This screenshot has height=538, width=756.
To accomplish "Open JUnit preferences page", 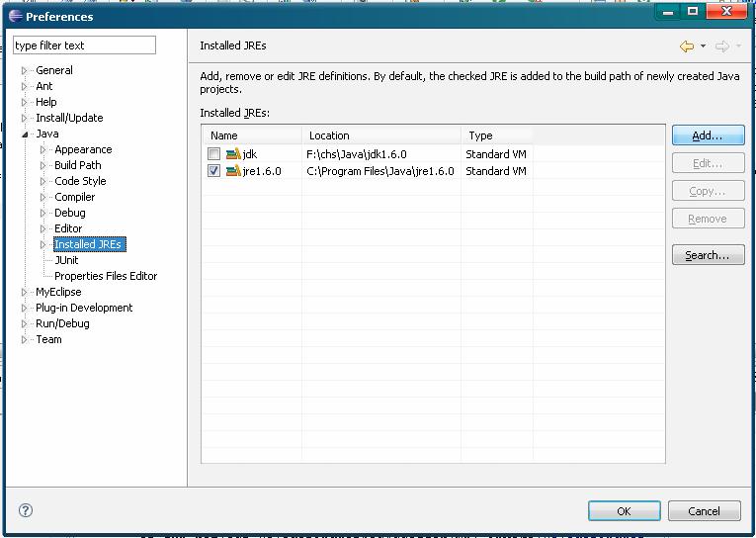I will (x=66, y=260).
